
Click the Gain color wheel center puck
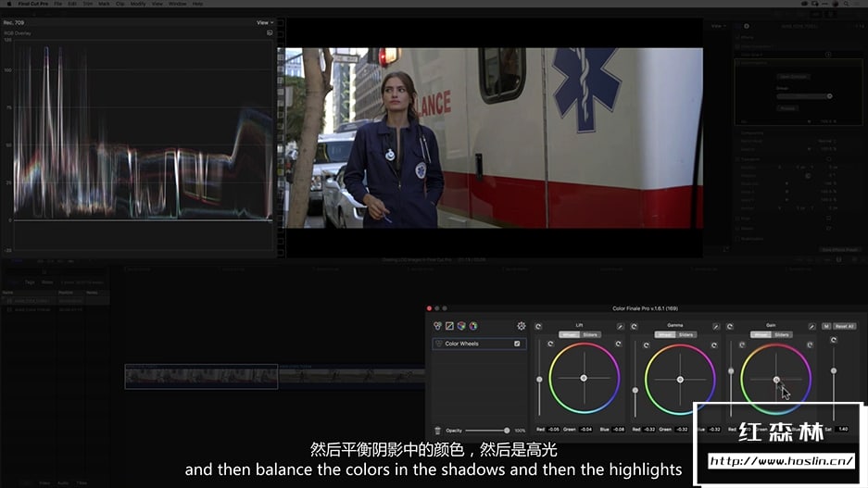coord(776,380)
